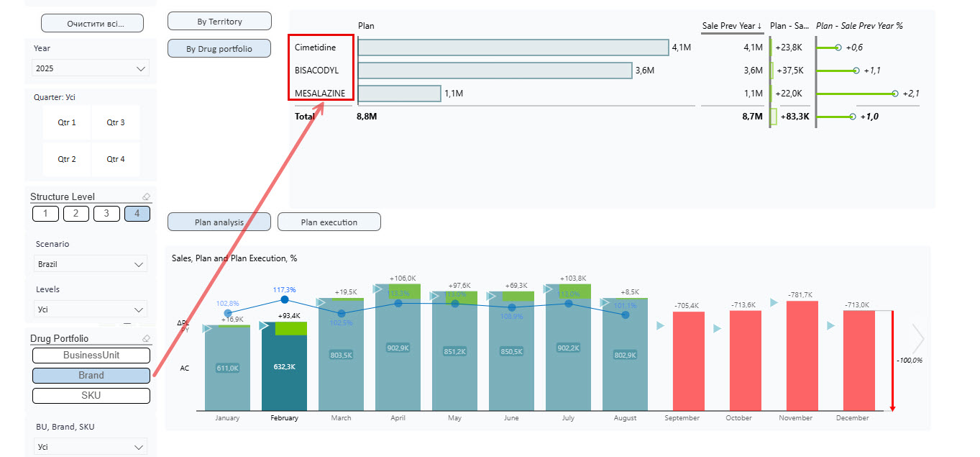Viewport: 980px width, 457px height.
Task: Select the Qtr 1 quarter filter
Action: coord(67,122)
